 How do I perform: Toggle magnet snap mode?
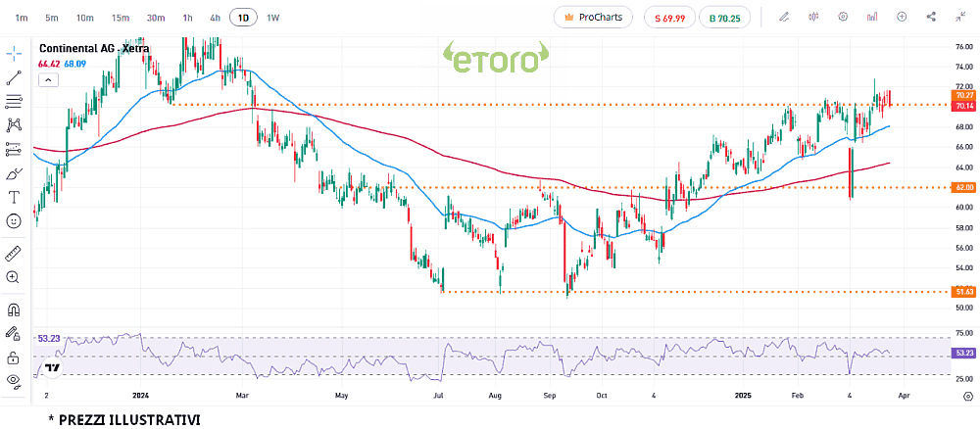pyautogui.click(x=14, y=310)
